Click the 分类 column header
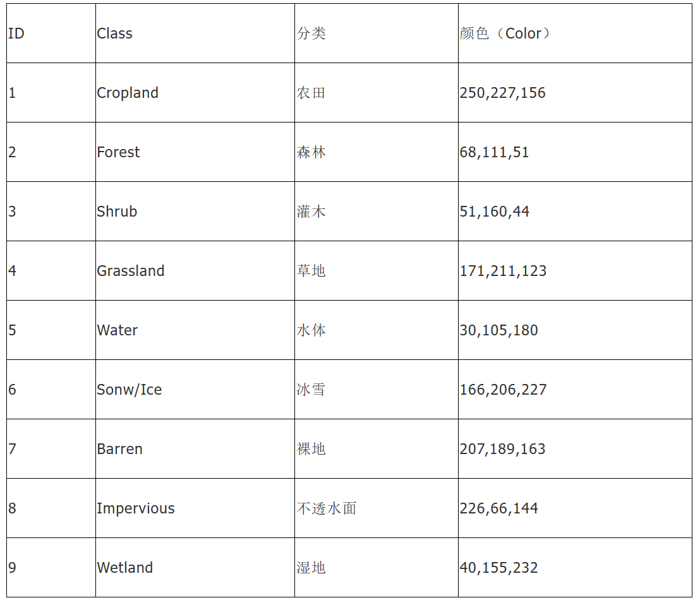700x605 pixels. pyautogui.click(x=311, y=33)
